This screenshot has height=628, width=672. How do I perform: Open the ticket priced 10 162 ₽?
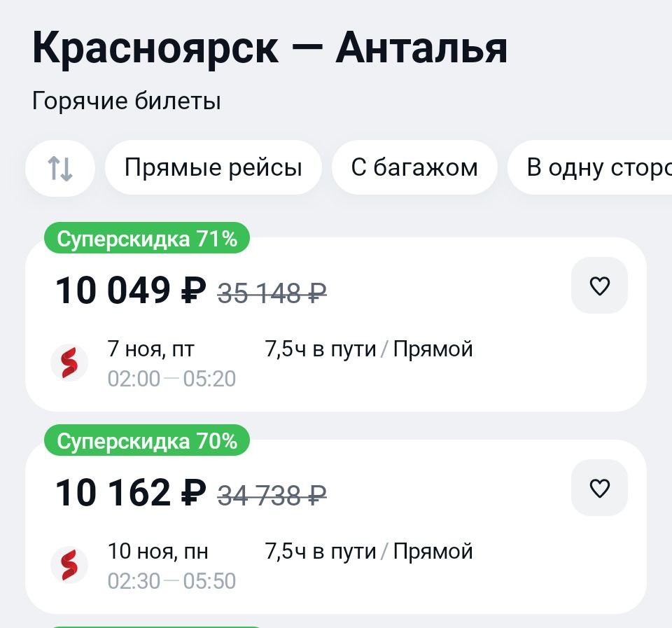130,493
